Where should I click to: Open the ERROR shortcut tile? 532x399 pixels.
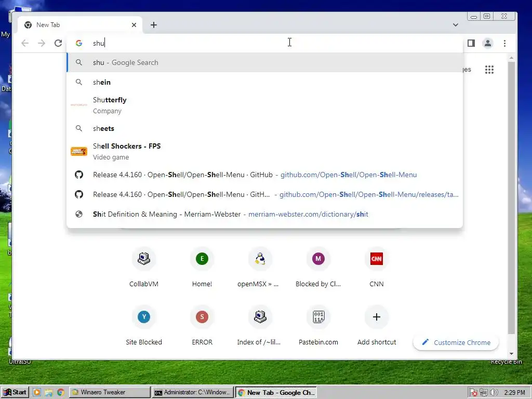click(202, 326)
